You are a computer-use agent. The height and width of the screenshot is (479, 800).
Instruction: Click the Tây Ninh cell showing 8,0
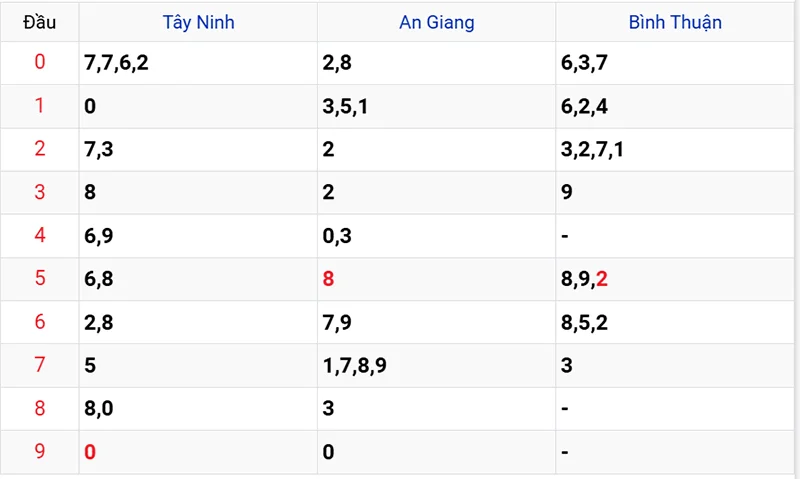(x=198, y=409)
